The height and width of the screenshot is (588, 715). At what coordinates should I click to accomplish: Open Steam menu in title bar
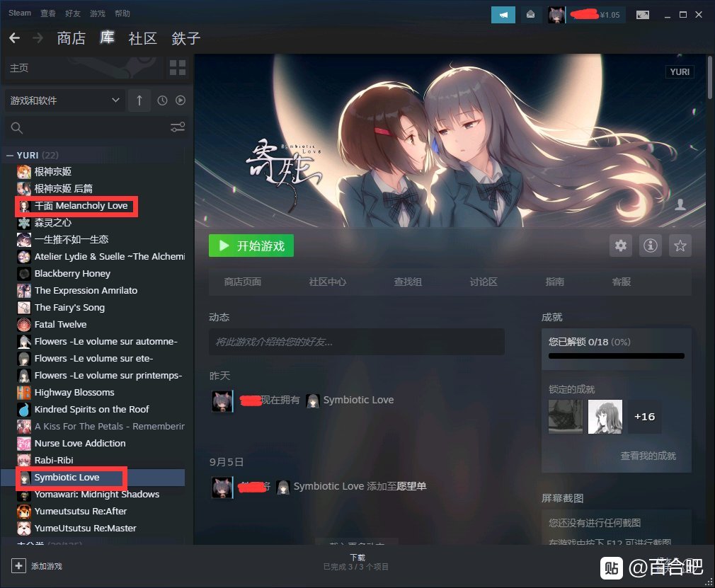(x=20, y=13)
